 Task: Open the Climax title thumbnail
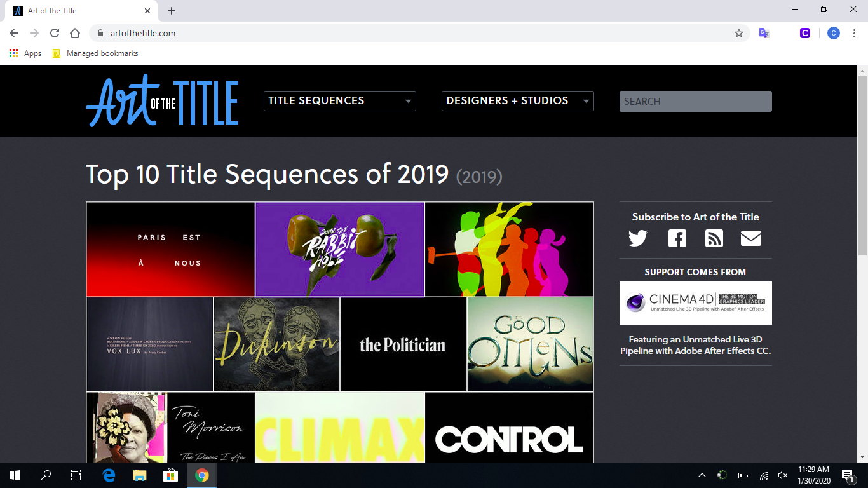tap(340, 427)
